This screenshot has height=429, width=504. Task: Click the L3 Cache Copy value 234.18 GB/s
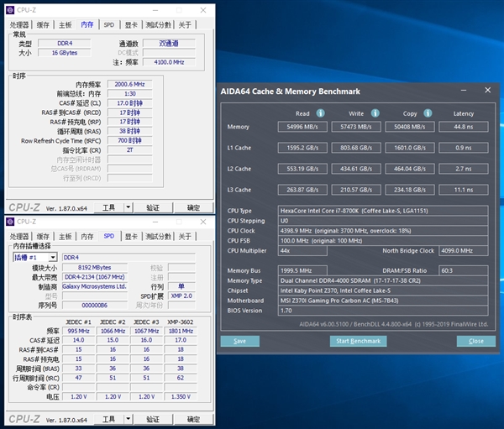410,190
